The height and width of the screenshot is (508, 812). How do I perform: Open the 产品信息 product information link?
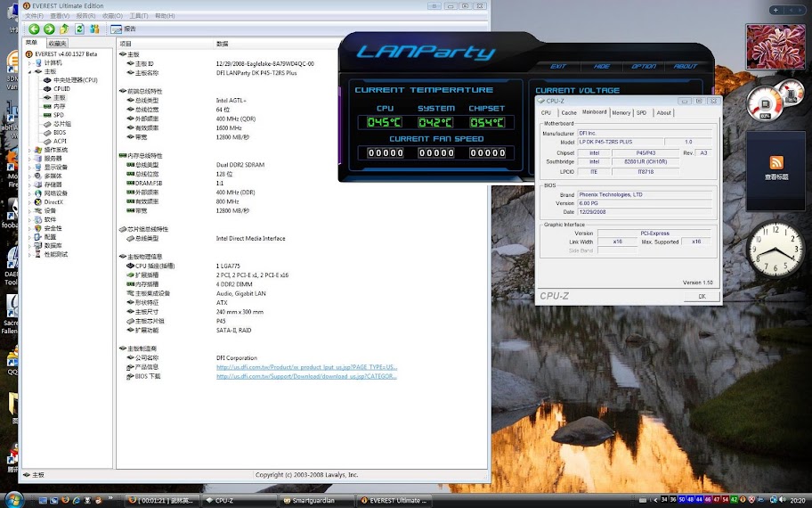[306, 367]
